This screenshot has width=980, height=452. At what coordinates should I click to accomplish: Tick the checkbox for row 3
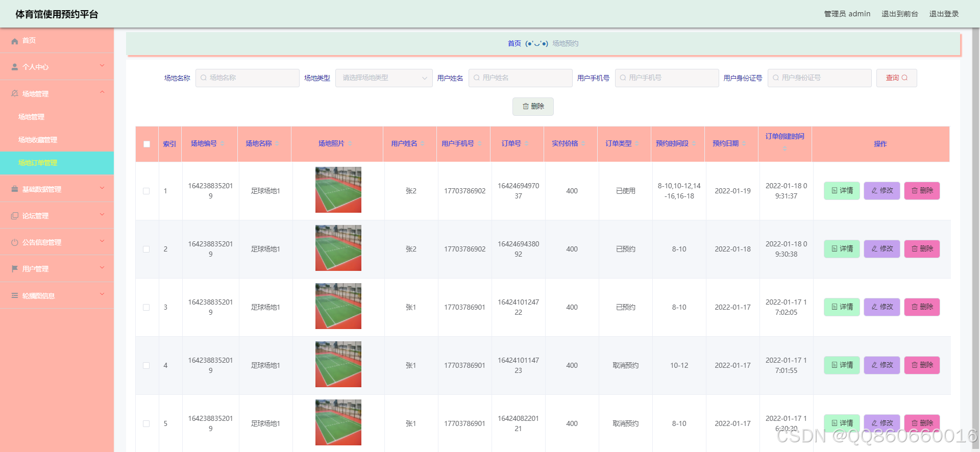(146, 308)
